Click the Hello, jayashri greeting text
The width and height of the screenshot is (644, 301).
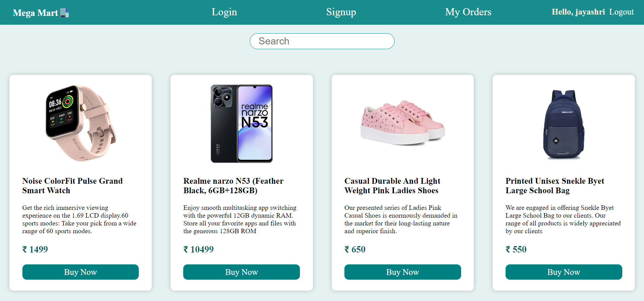578,12
